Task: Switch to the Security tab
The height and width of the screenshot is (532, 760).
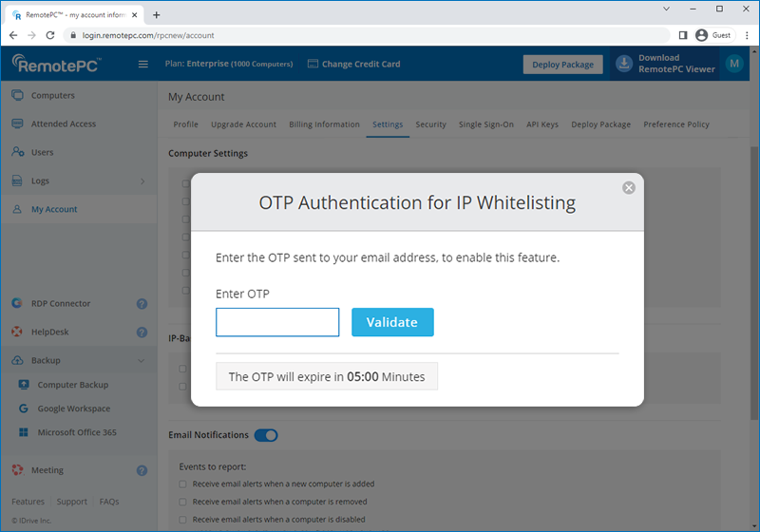Action: pyautogui.click(x=430, y=124)
